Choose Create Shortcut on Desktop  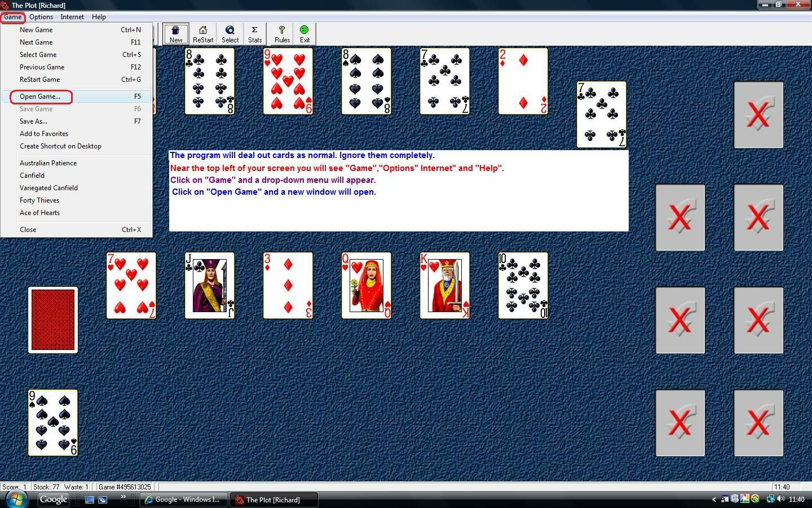point(60,146)
